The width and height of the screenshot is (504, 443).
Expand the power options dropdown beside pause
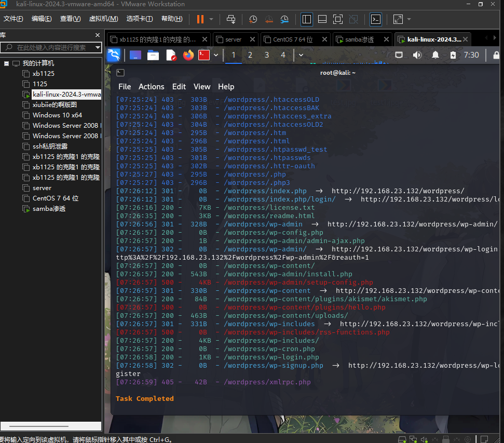pyautogui.click(x=211, y=19)
